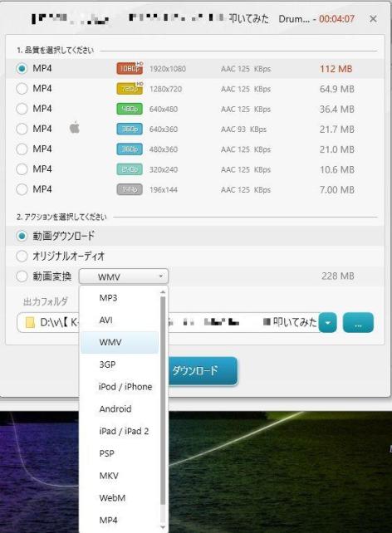Screen dimensions: 392x533
Task: Select the MP4 480x360 radio button
Action: point(22,149)
